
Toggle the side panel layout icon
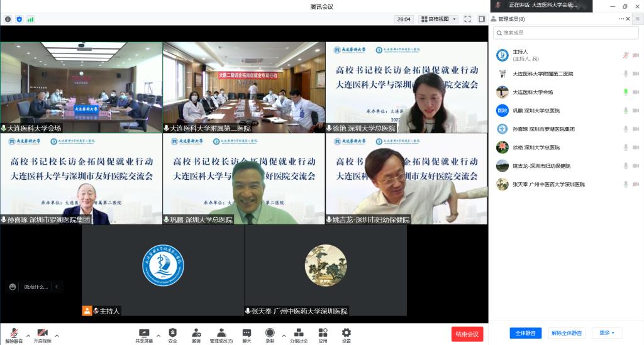pos(482,19)
